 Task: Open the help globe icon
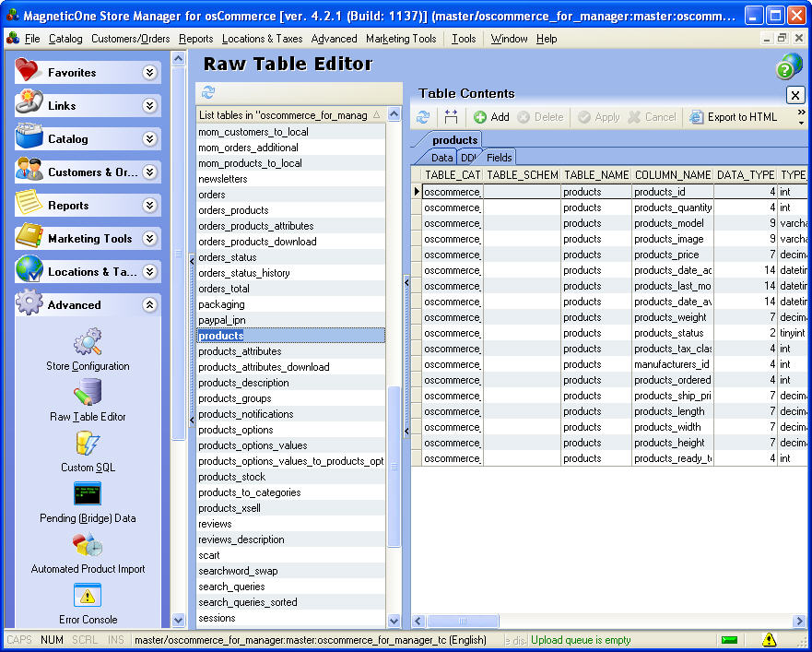pyautogui.click(x=789, y=66)
